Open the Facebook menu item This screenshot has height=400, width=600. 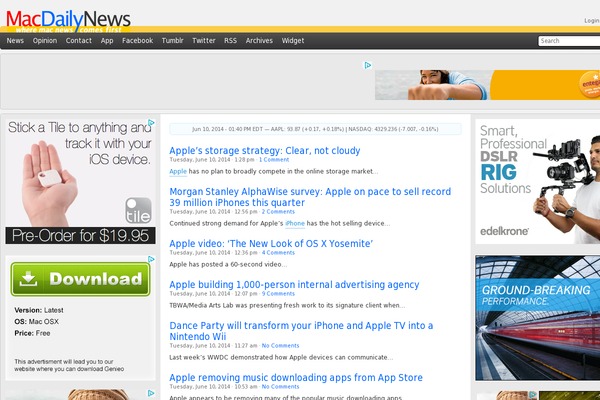(x=137, y=41)
